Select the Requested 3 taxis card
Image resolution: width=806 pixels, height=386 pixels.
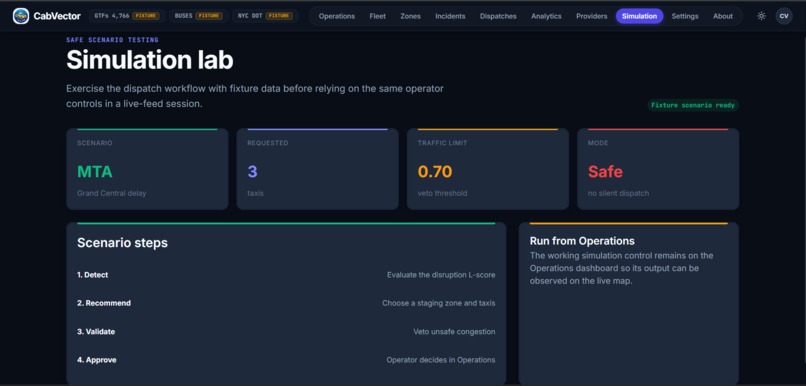(x=318, y=169)
